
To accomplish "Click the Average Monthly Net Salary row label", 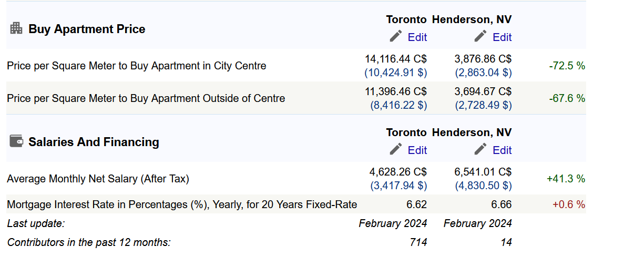I will coord(98,179).
